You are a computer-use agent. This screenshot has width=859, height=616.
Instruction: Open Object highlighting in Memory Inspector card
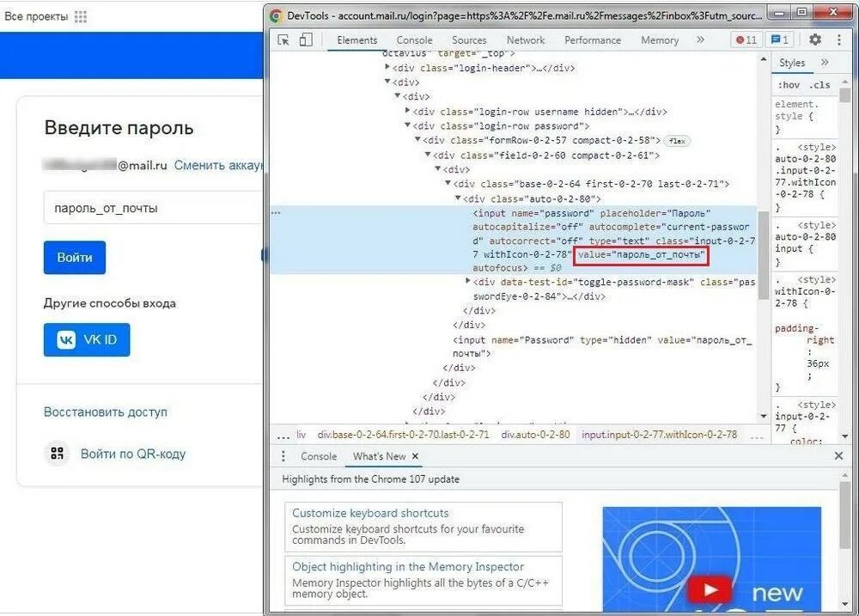[x=423, y=581]
